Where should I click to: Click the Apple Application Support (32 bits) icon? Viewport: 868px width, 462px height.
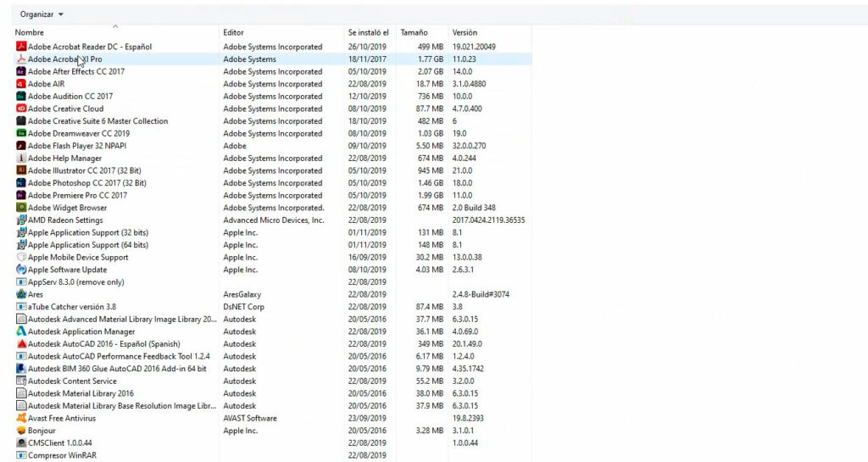[21, 232]
